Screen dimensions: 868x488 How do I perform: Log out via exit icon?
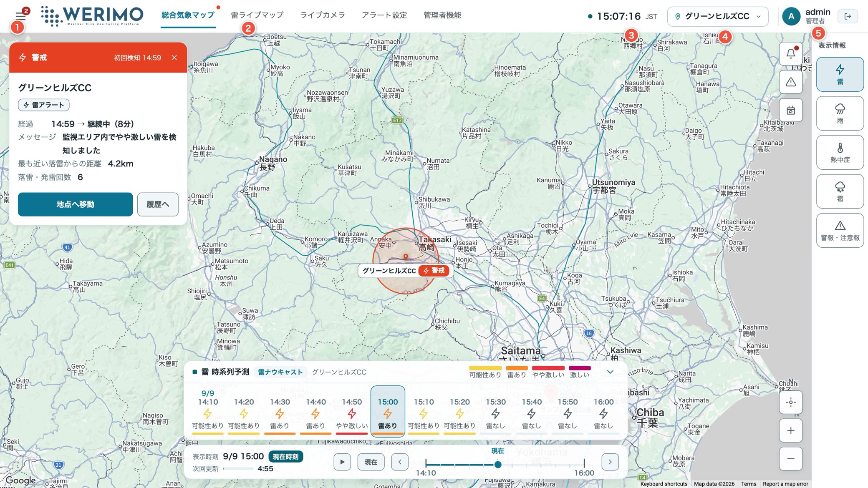click(x=848, y=16)
